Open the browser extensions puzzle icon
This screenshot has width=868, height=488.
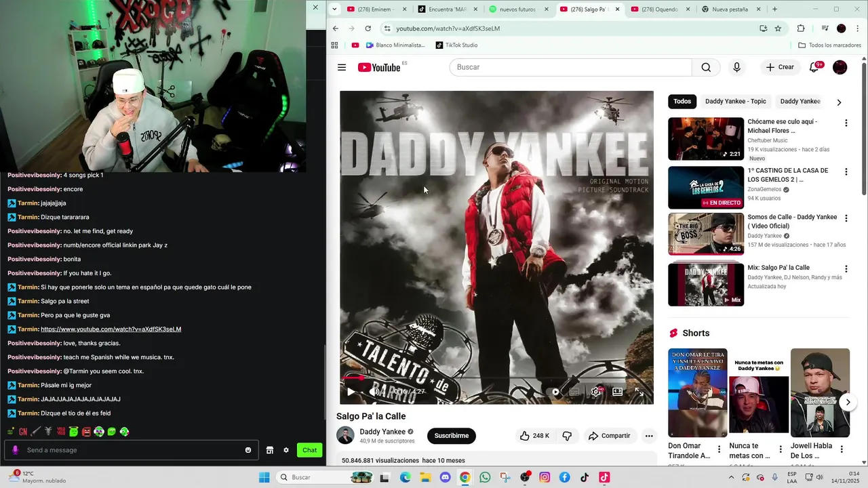point(801,28)
